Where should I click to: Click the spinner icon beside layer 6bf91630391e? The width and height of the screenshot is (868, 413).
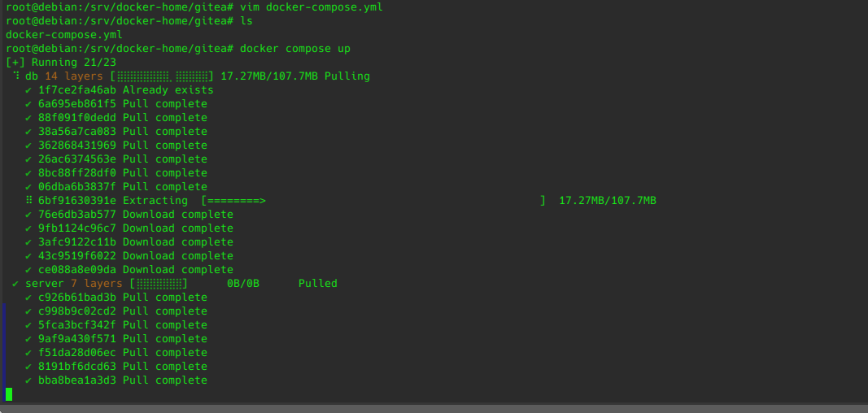[28, 201]
